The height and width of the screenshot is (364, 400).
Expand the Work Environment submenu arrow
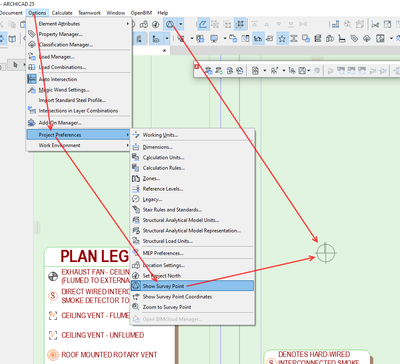point(127,145)
